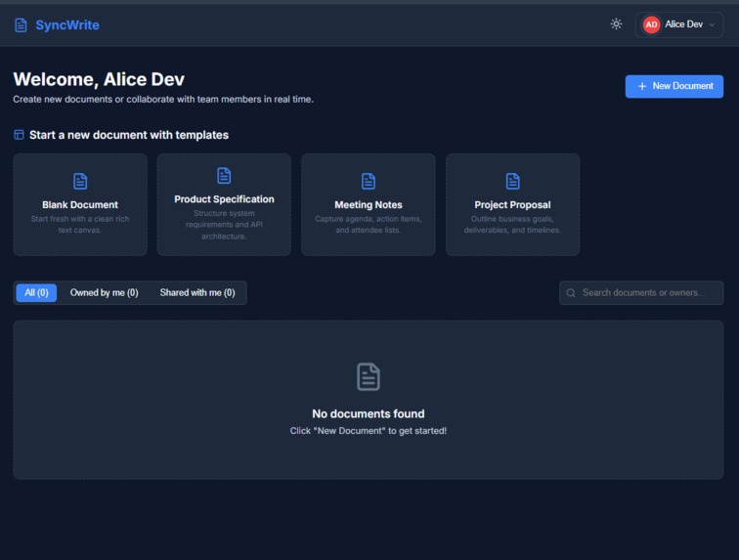Switch to Owned by me (0) tab
Image resolution: width=739 pixels, height=560 pixels.
105,293
